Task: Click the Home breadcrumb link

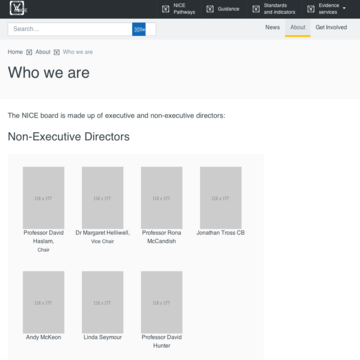Action: point(15,52)
